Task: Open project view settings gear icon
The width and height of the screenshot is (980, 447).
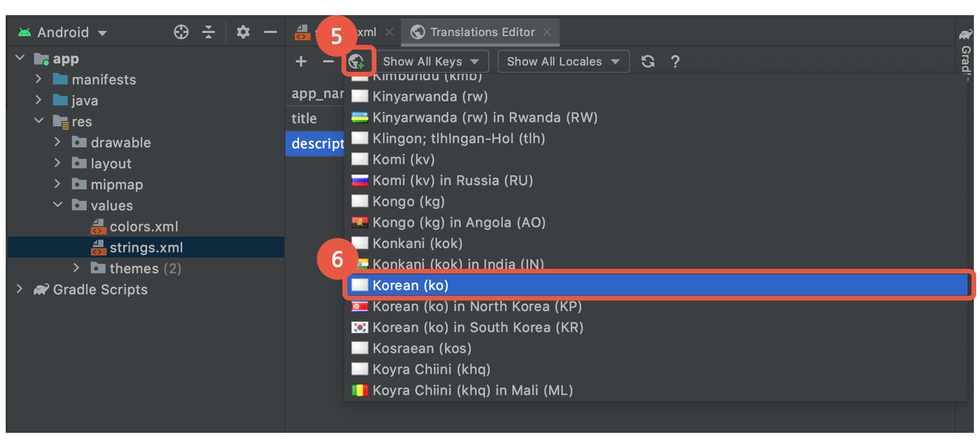Action: 243,32
